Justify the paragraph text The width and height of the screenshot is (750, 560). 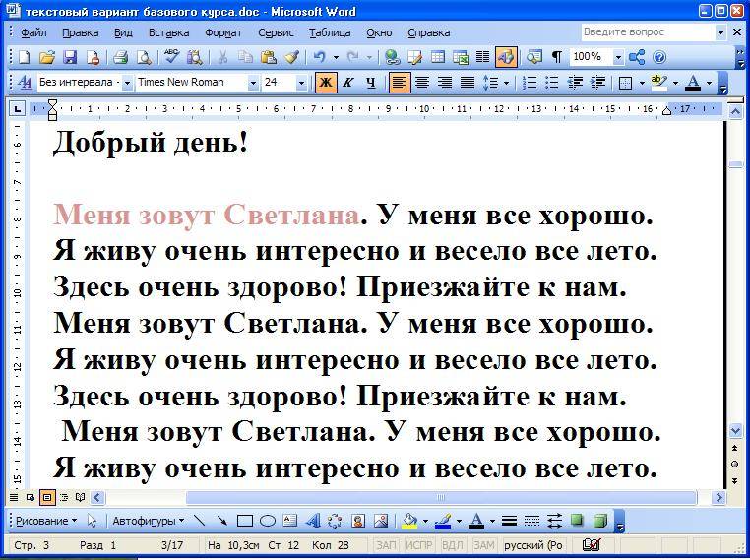[x=468, y=83]
